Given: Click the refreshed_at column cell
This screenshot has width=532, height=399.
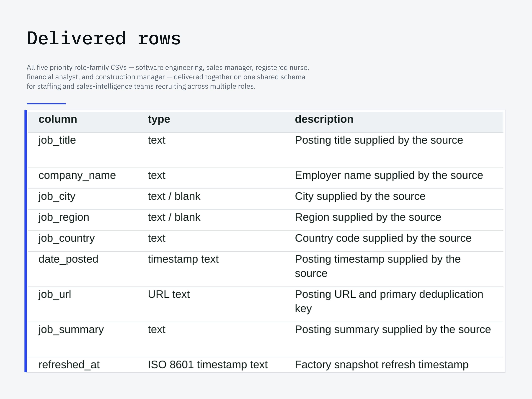Looking at the screenshot, I should click(x=69, y=365).
